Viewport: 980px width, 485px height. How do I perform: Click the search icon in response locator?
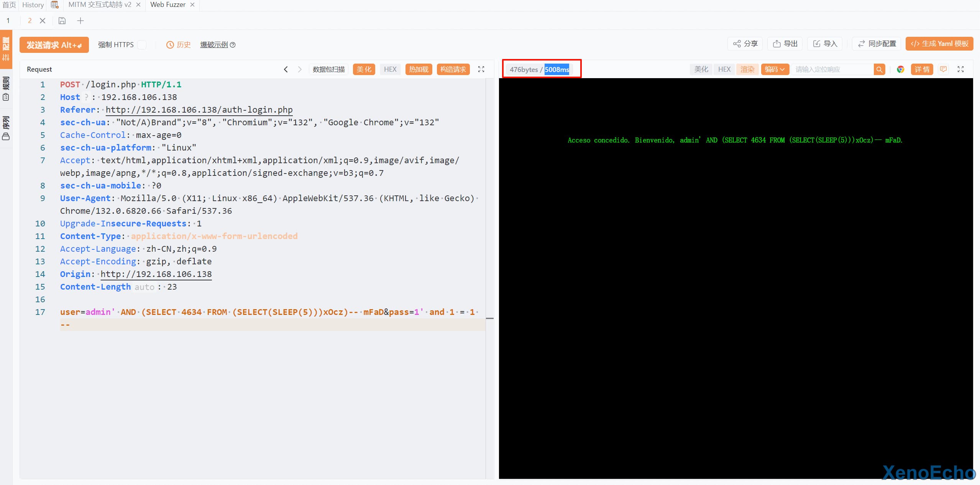coord(879,69)
